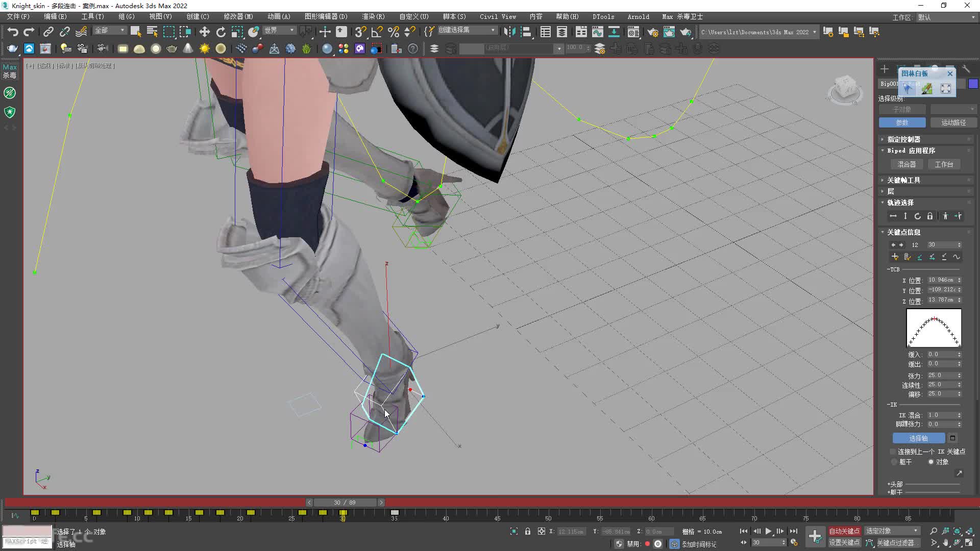Click the 混合器 button
The width and height of the screenshot is (980, 551).
click(906, 164)
